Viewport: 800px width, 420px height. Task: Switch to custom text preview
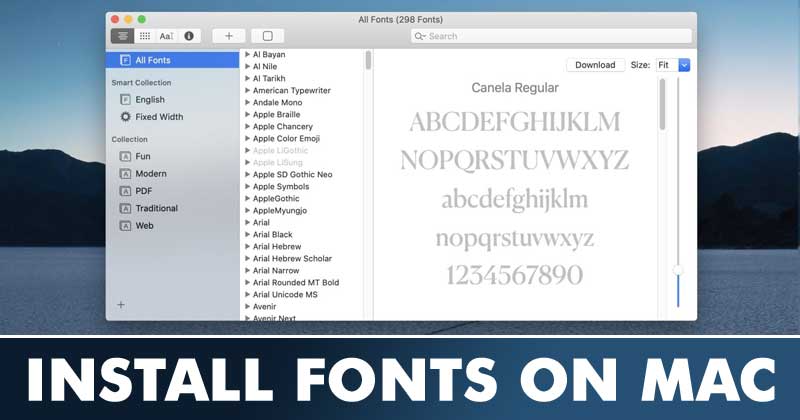167,36
